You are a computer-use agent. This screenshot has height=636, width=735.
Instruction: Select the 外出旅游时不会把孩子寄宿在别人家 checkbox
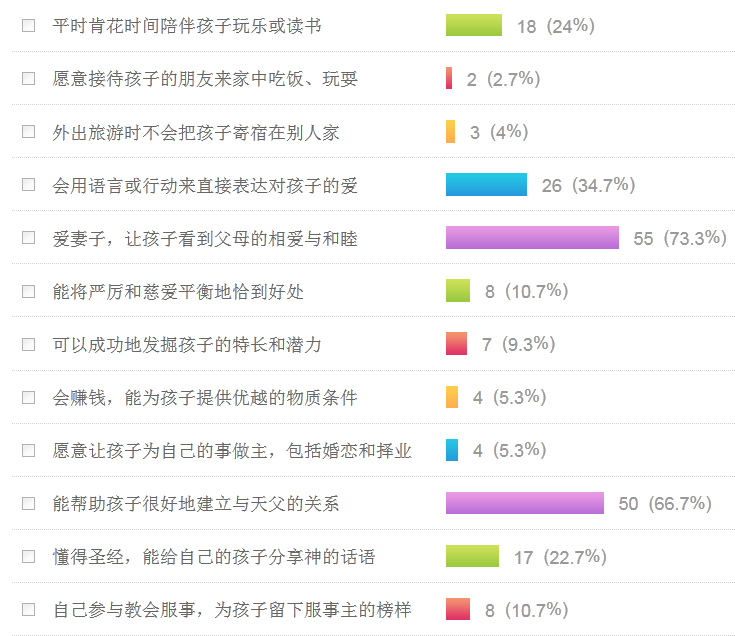coord(28,132)
